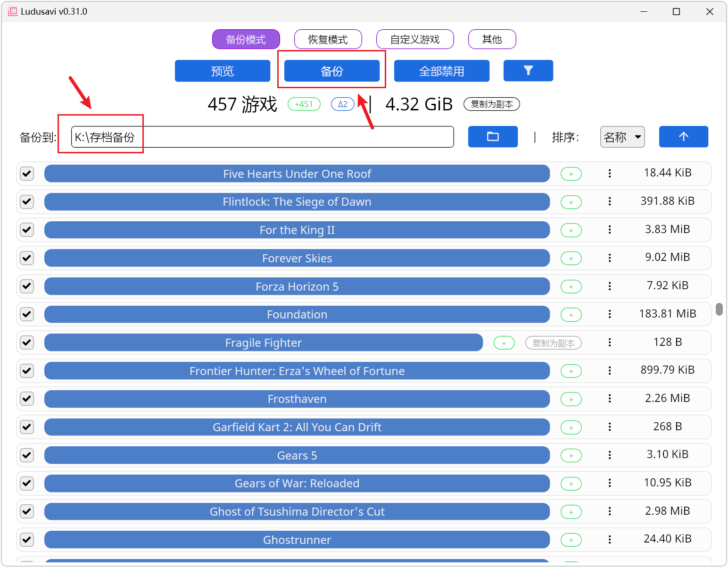
Task: Open the three-dot menu for Frontier Hunter
Action: [610, 371]
